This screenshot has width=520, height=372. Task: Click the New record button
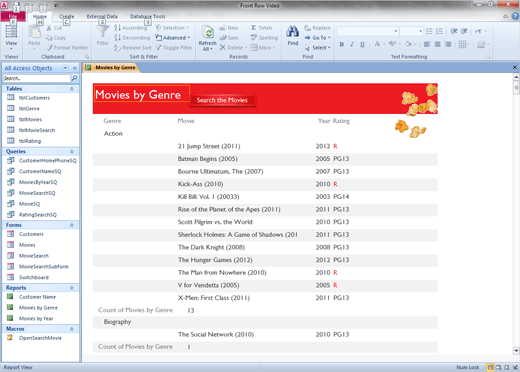tap(229, 28)
